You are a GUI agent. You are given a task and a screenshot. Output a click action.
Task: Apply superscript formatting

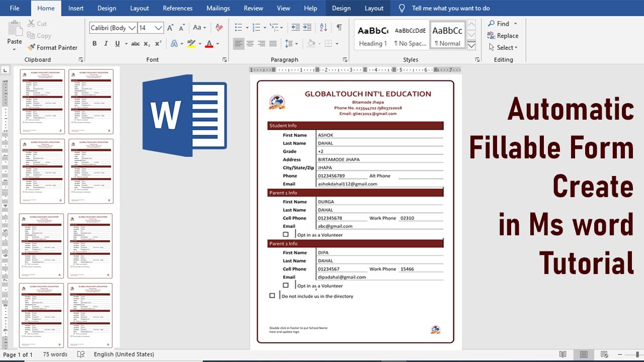[158, 44]
